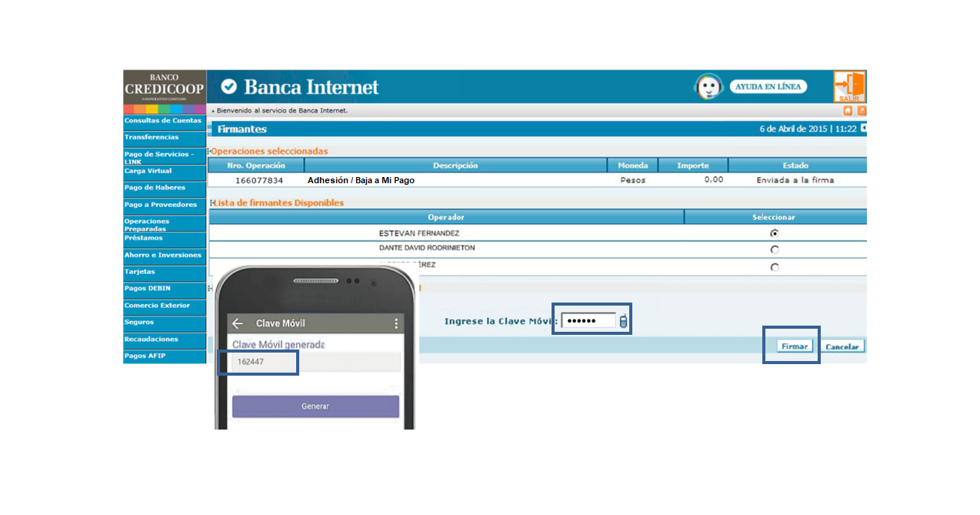Click the Operador column header
The height and width of the screenshot is (515, 980).
(446, 218)
